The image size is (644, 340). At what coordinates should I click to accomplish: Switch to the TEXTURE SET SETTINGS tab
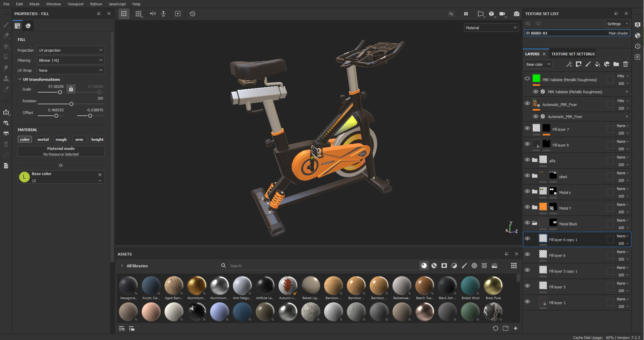pyautogui.click(x=573, y=54)
